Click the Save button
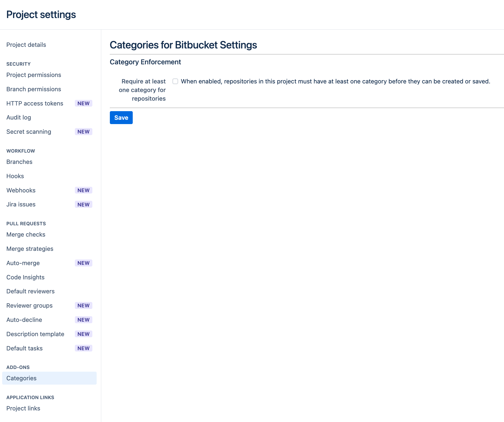Screen dimensions: 504x422 (x=121, y=118)
